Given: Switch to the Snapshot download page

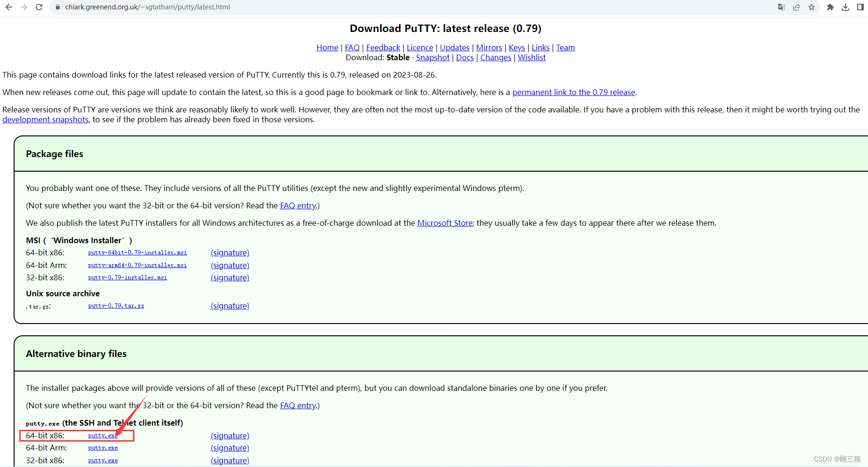Looking at the screenshot, I should [x=432, y=57].
